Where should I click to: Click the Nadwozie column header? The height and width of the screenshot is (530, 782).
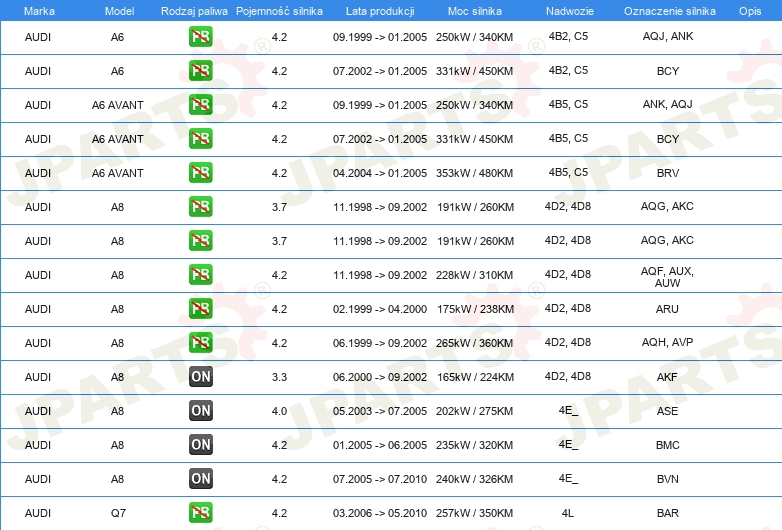570,11
